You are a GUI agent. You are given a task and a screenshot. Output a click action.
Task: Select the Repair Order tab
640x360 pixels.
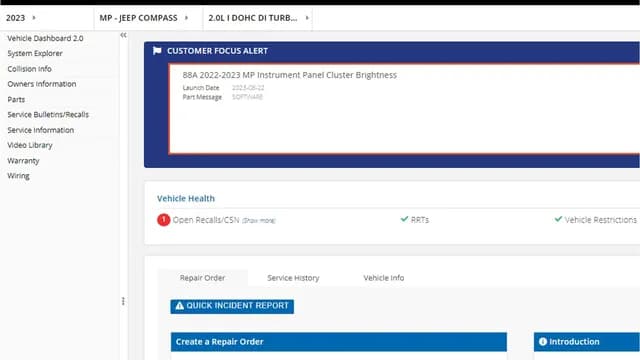[x=202, y=278]
